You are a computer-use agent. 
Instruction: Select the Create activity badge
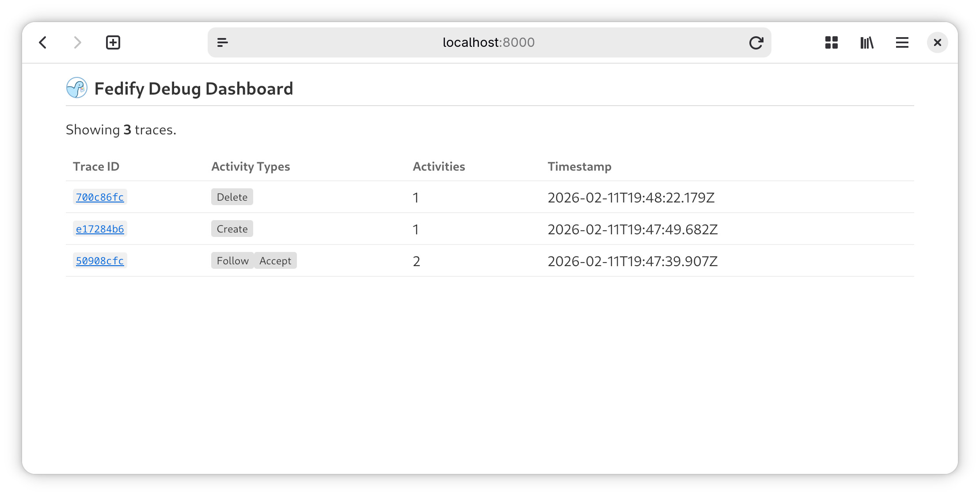pos(232,229)
